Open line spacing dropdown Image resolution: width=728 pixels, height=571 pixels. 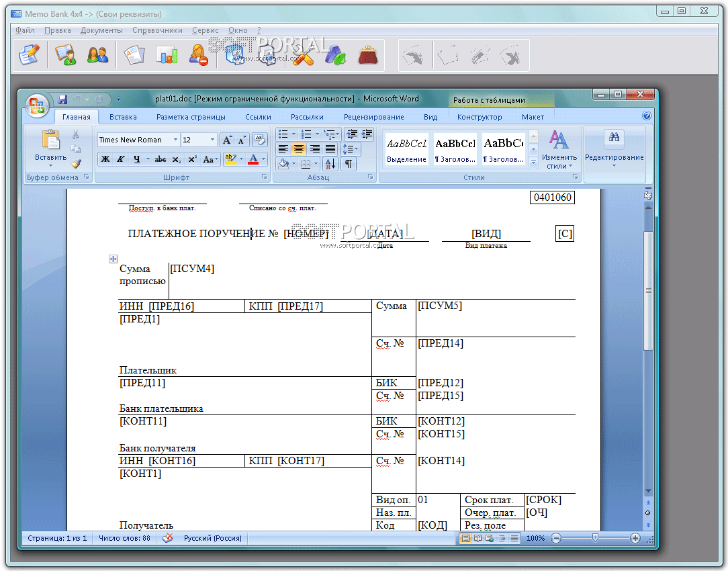tap(350, 149)
